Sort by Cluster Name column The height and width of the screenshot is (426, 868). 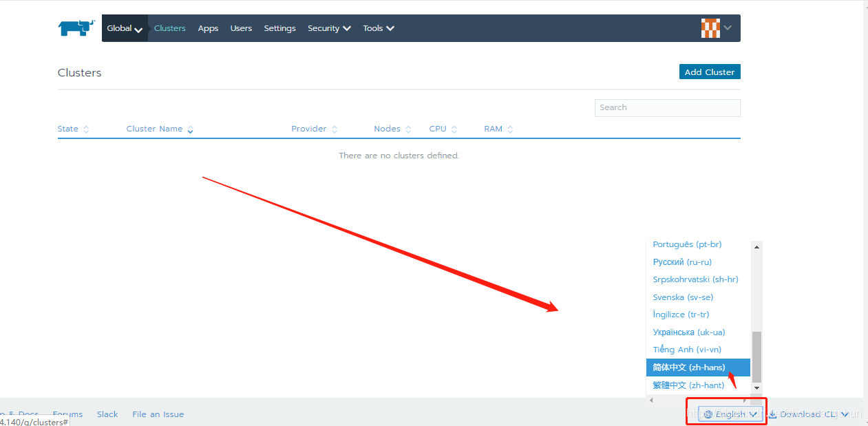click(160, 129)
